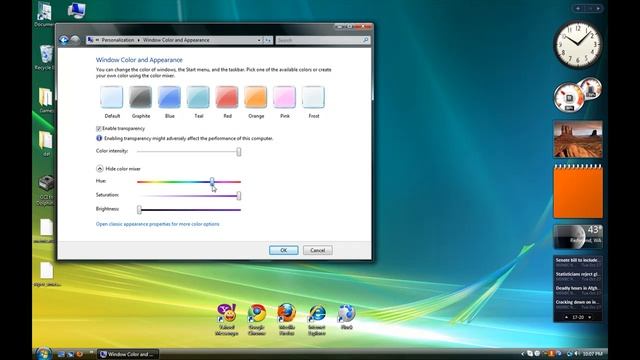Click the feed gadget previous page arrow
Image resolution: width=640 pixels, height=360 pixels.
tap(566, 317)
